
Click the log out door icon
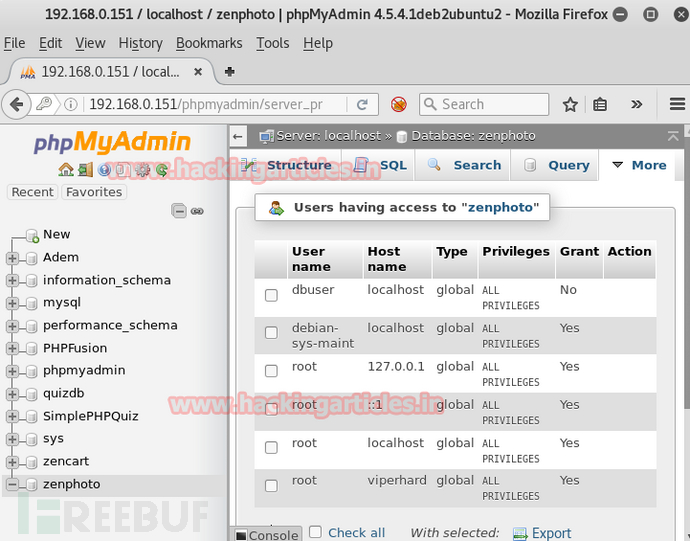click(x=85, y=169)
